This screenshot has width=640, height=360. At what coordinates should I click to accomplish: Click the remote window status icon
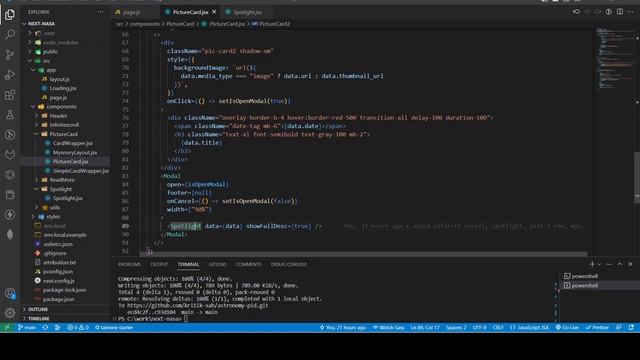click(7, 327)
